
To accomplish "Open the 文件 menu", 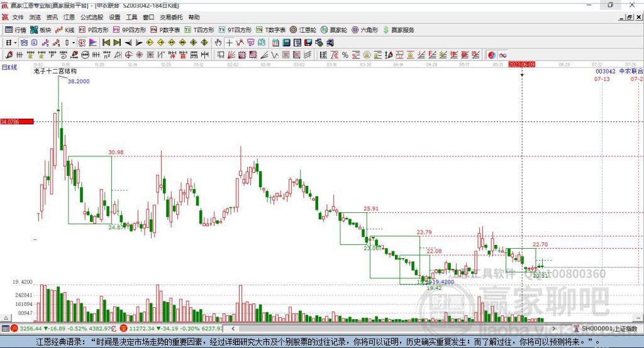I will tap(18, 17).
